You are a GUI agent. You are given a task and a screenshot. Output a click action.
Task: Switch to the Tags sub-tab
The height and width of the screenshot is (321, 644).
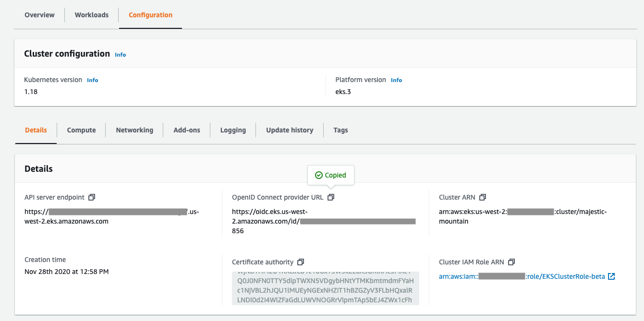pyautogui.click(x=340, y=130)
